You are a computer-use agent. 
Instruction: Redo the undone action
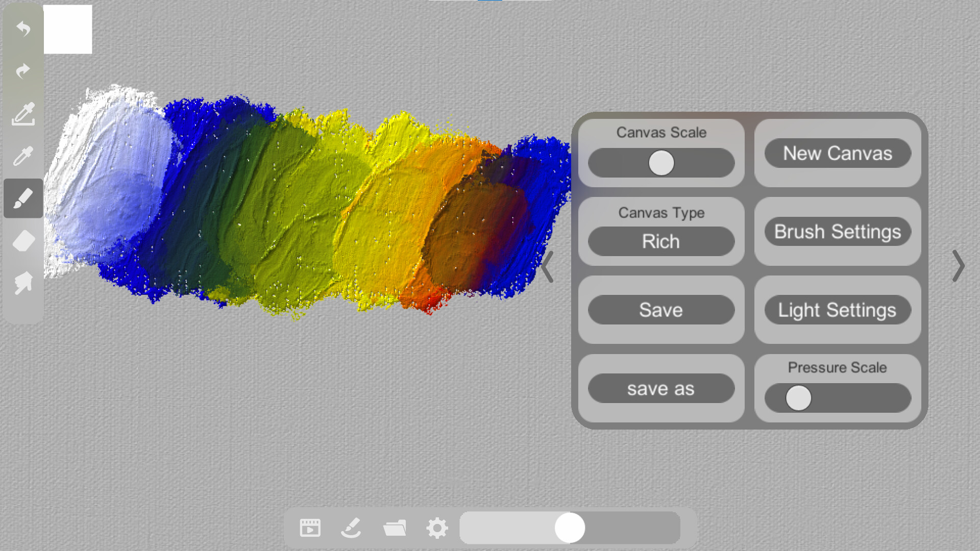[x=23, y=70]
